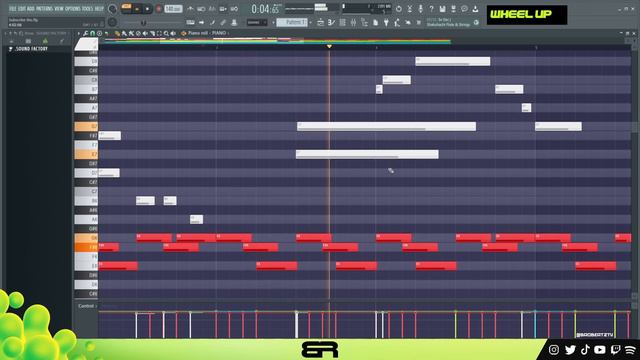This screenshot has width=640, height=360.
Task: Toggle the Browser panel icon
Action: (x=364, y=23)
